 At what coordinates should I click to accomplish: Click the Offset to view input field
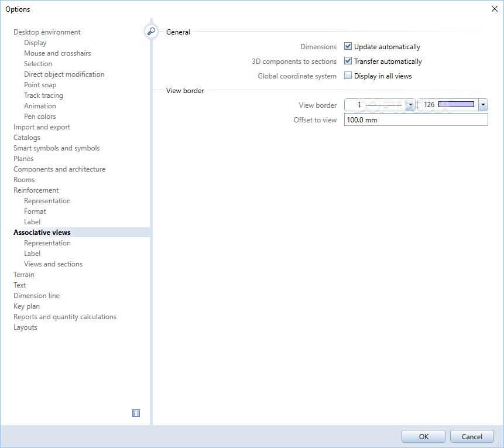[x=416, y=119]
